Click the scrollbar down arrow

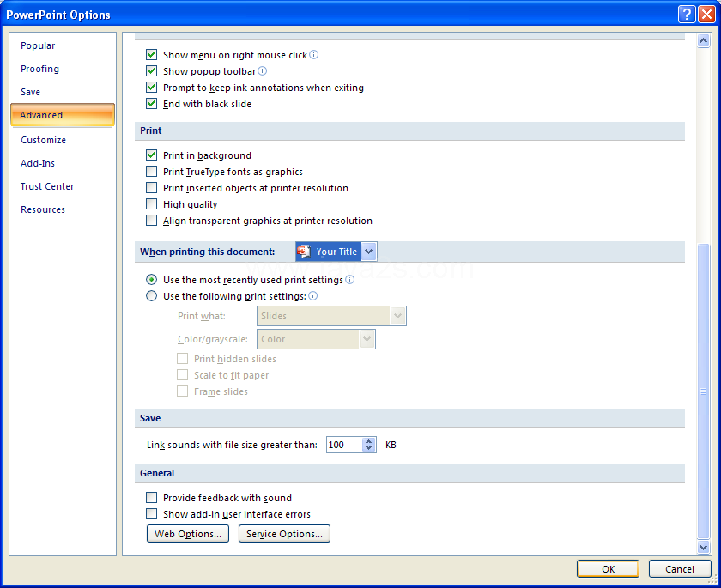703,547
